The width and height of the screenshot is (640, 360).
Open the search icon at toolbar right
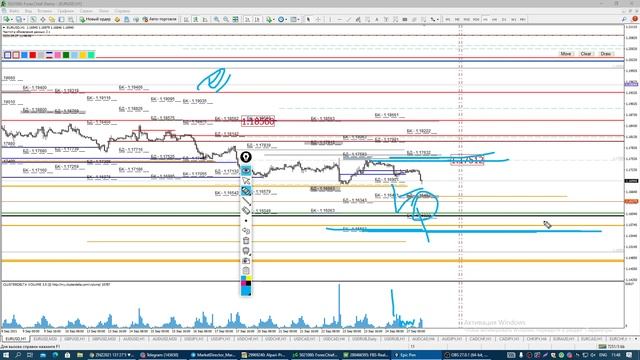[x=624, y=19]
